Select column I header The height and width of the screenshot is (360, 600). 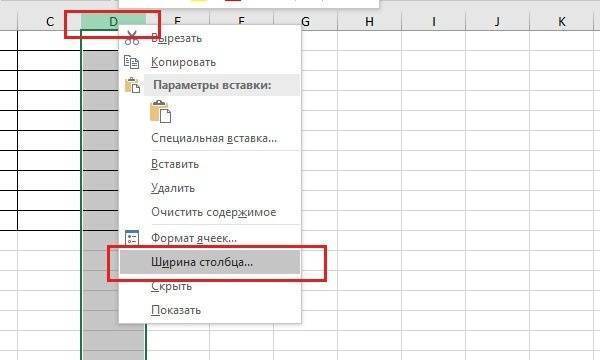point(434,21)
